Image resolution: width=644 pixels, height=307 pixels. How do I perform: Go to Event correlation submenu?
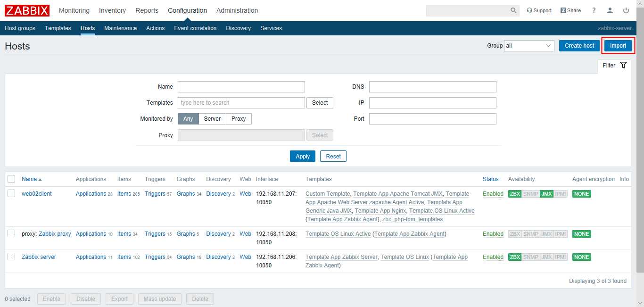click(x=195, y=28)
